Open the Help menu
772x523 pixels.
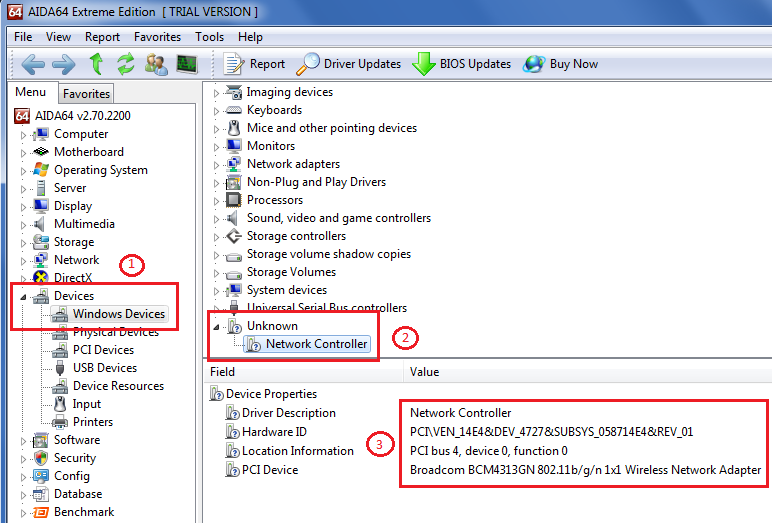tap(250, 37)
